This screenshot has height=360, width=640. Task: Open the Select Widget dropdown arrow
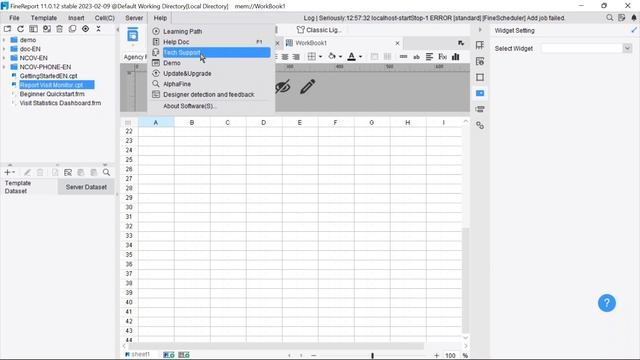627,49
